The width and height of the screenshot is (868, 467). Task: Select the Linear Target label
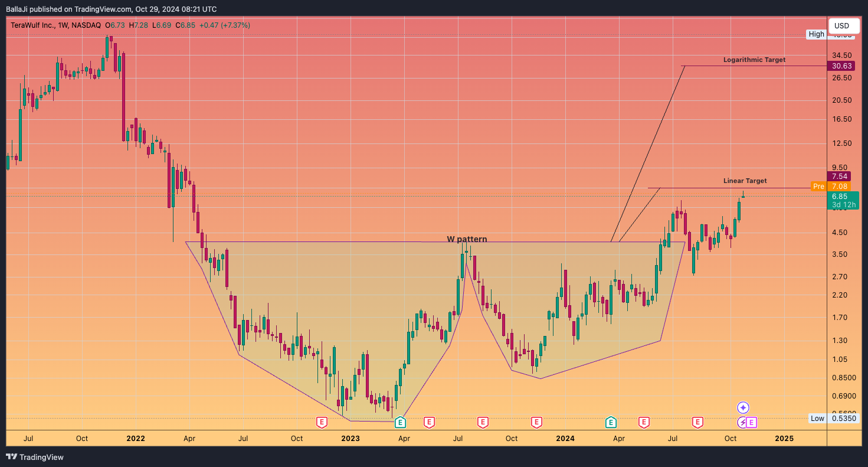click(x=745, y=181)
